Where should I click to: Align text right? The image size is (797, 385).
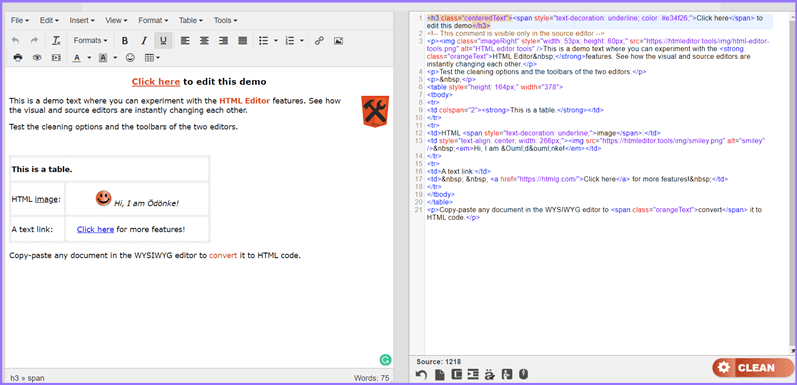click(x=223, y=41)
